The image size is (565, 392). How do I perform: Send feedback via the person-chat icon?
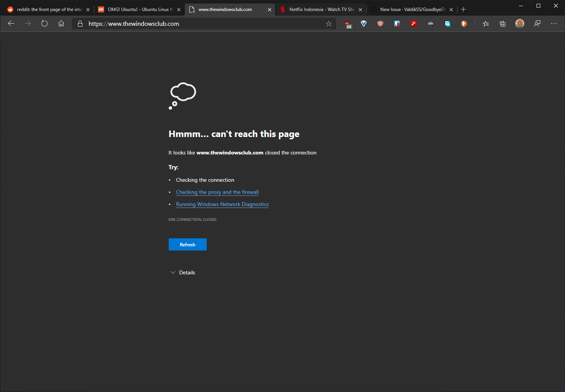(537, 24)
